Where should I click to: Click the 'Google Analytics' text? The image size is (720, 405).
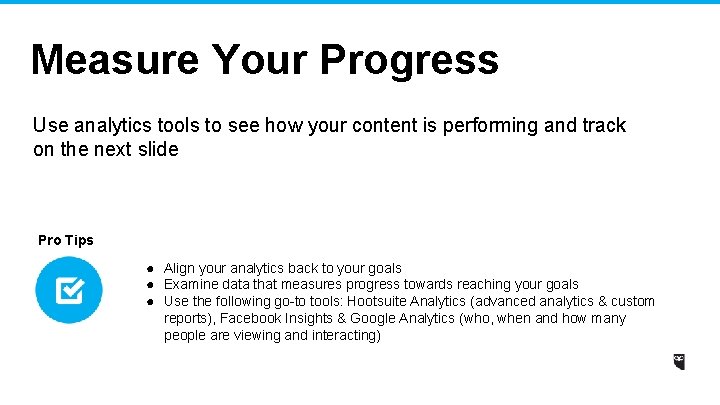coord(400,318)
